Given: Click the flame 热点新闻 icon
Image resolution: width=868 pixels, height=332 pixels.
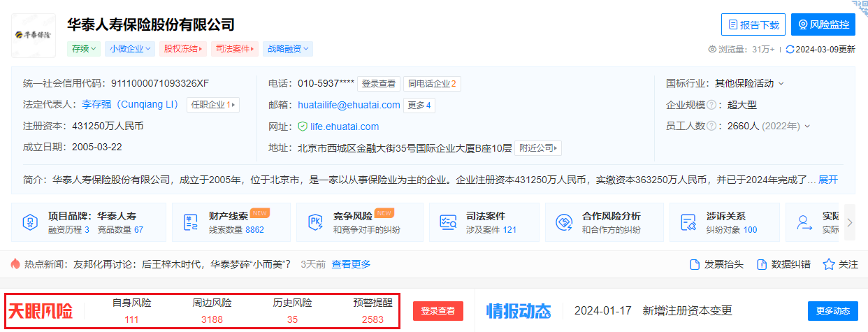Looking at the screenshot, I should (16, 264).
